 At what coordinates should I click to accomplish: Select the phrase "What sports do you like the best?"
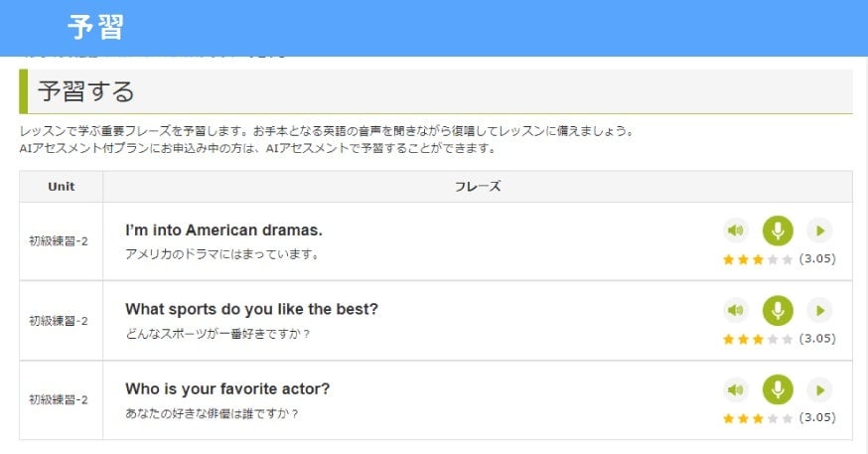pyautogui.click(x=251, y=309)
